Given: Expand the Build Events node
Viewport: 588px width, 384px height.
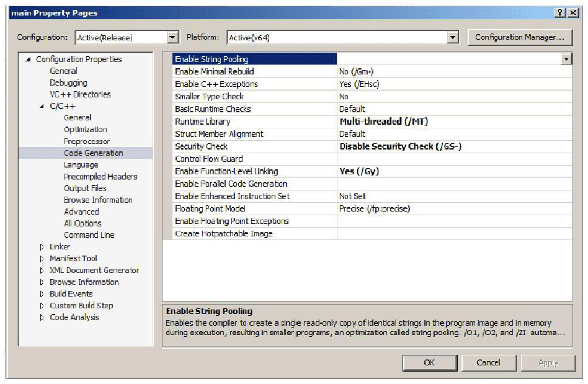Looking at the screenshot, I should [42, 294].
